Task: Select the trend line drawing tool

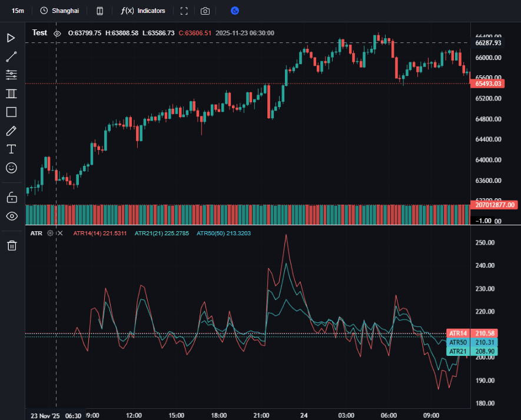Action: coord(11,56)
